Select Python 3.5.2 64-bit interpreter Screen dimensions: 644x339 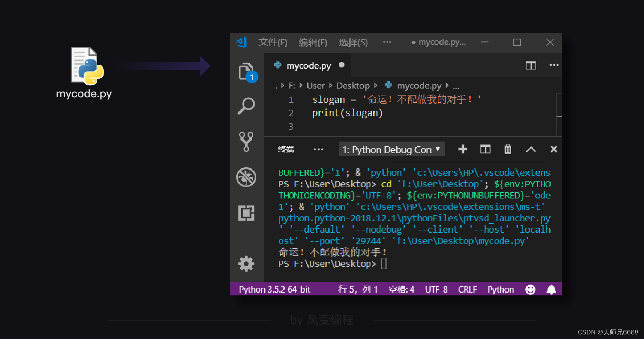tap(275, 289)
